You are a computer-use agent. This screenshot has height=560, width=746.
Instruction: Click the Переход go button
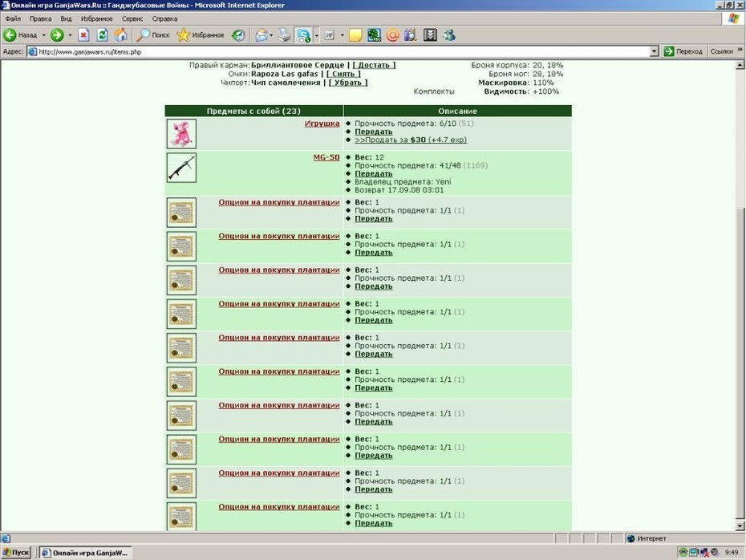coord(683,51)
